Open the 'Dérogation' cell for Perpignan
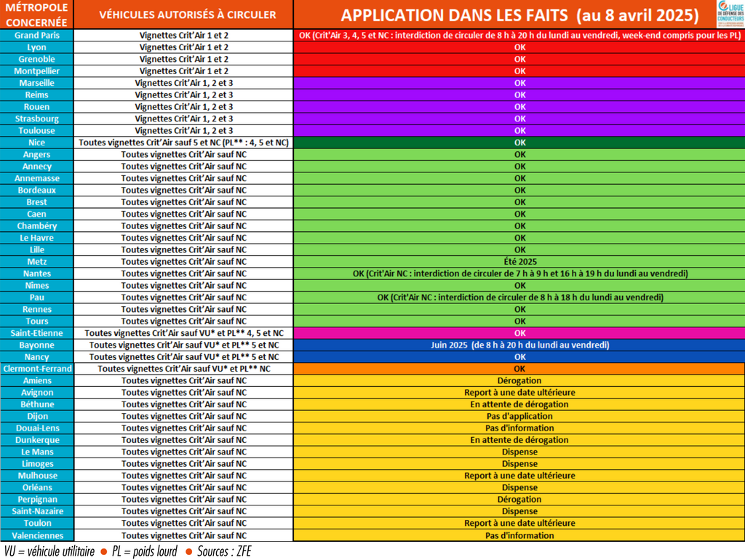Image resolution: width=745 pixels, height=560 pixels. (519, 500)
